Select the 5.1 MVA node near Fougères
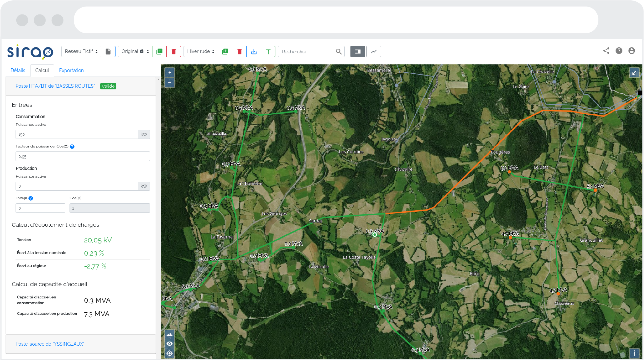 pos(509,172)
